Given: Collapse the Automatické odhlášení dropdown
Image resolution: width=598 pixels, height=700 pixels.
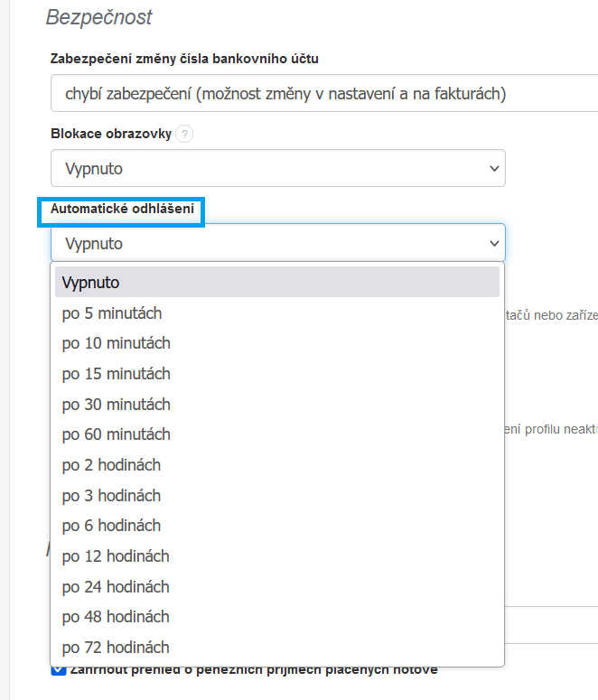Looking at the screenshot, I should click(x=278, y=243).
